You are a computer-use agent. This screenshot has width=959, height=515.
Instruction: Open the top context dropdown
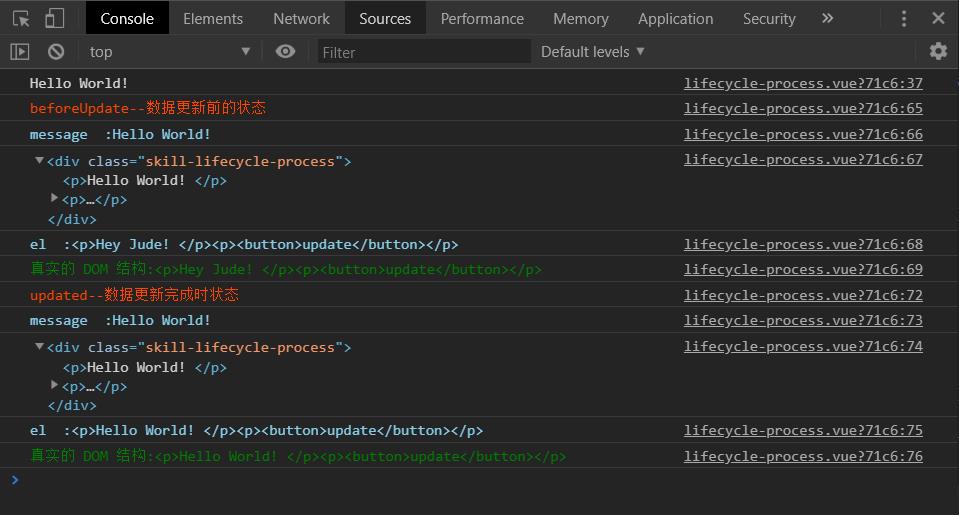click(168, 51)
